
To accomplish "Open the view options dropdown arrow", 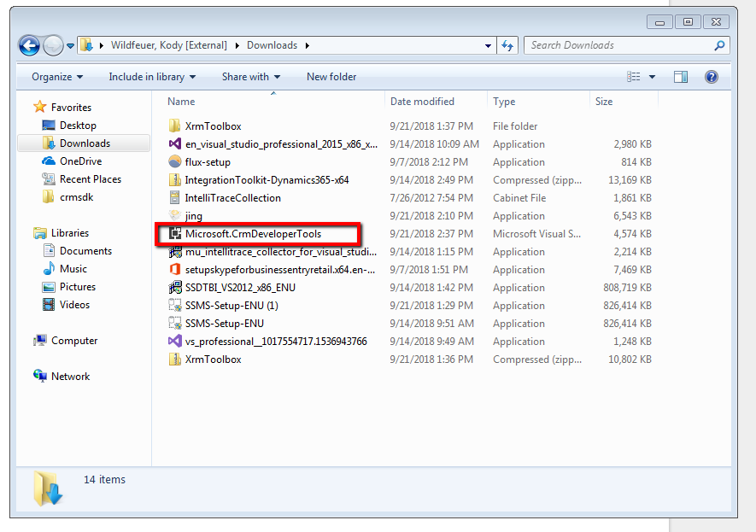I will [652, 77].
